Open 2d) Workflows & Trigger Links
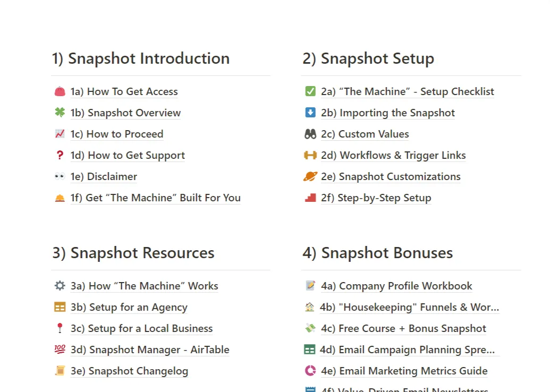Screen dimensions: 550x392 point(393,155)
